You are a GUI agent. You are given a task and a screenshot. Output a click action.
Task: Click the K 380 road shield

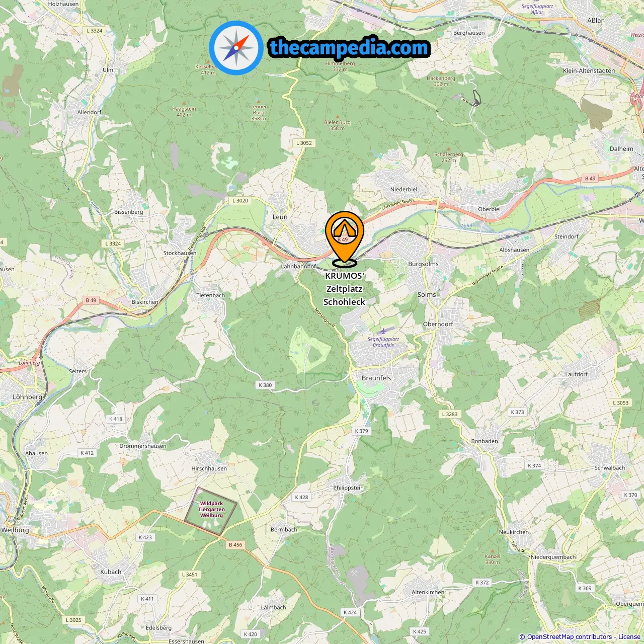click(x=265, y=385)
